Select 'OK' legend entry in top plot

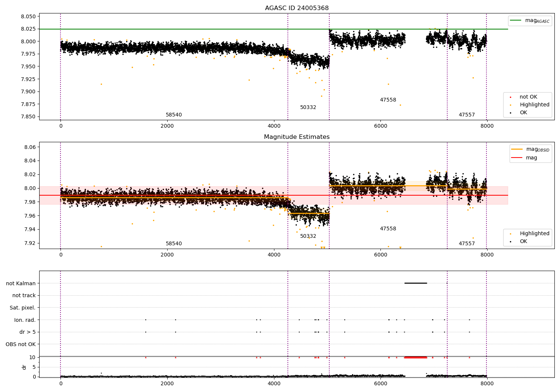[x=519, y=113]
